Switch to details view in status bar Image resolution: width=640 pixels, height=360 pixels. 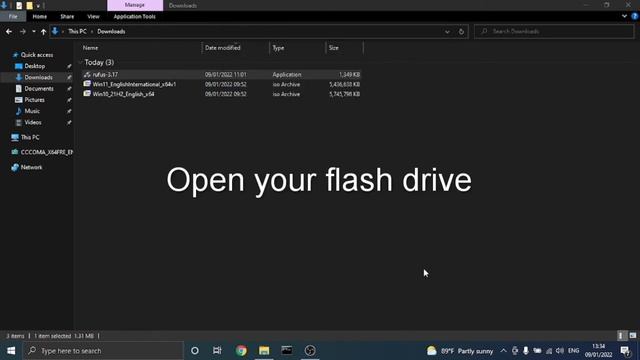tap(621, 336)
